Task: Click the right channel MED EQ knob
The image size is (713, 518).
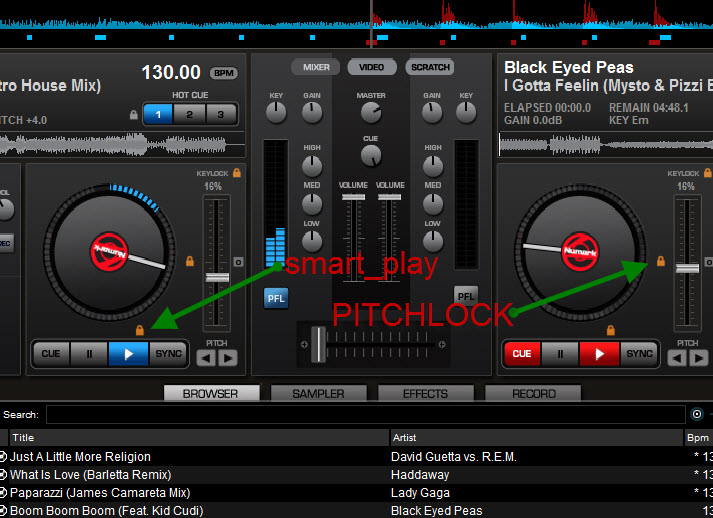Action: [433, 204]
